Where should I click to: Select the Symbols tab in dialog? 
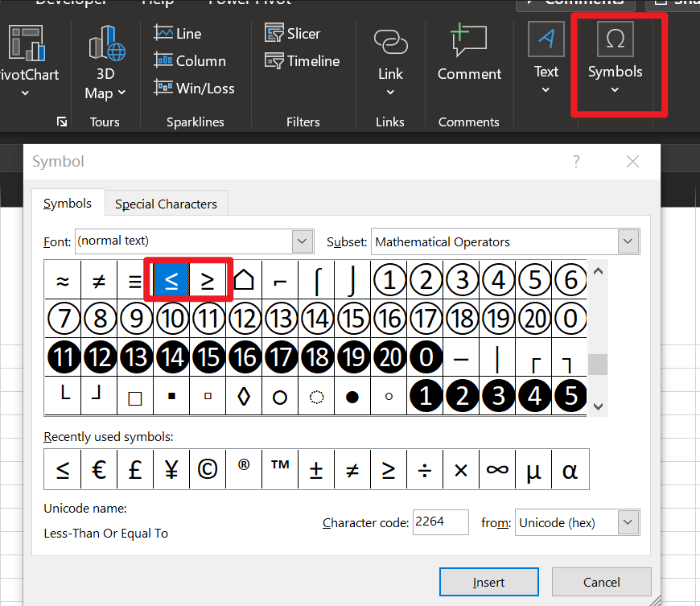coord(68,203)
